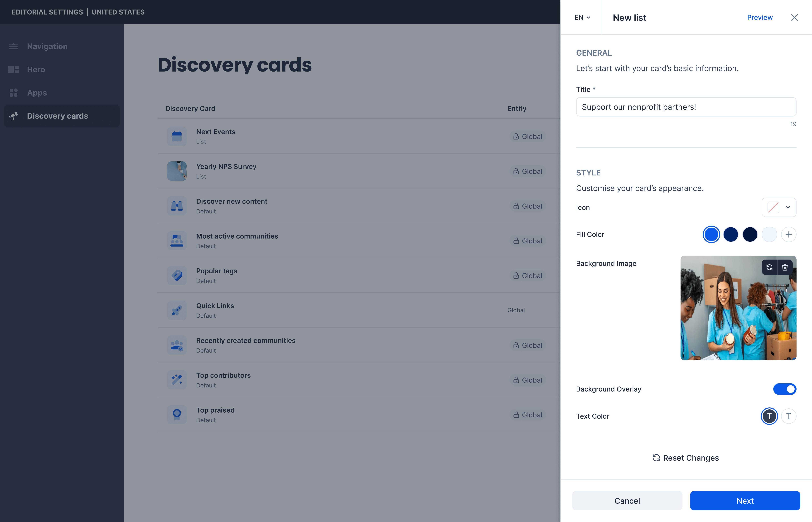The height and width of the screenshot is (522, 812).
Task: Click the magic wand icon of Top contributors
Action: click(177, 380)
